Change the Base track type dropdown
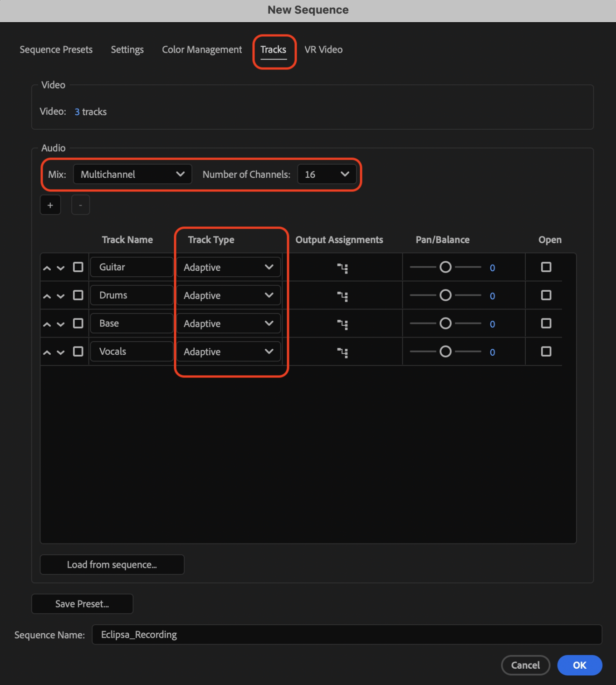The height and width of the screenshot is (685, 616). [x=228, y=324]
